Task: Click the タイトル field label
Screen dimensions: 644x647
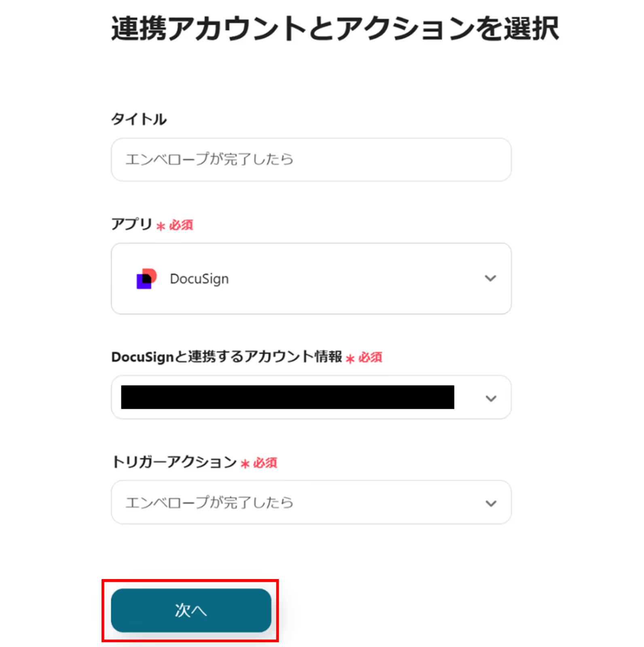Action: (139, 119)
